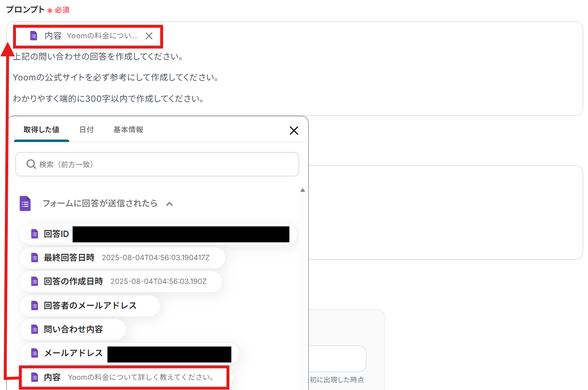588x390 pixels.
Task: Click the icon on the メールアドレス chip
Action: click(x=34, y=353)
